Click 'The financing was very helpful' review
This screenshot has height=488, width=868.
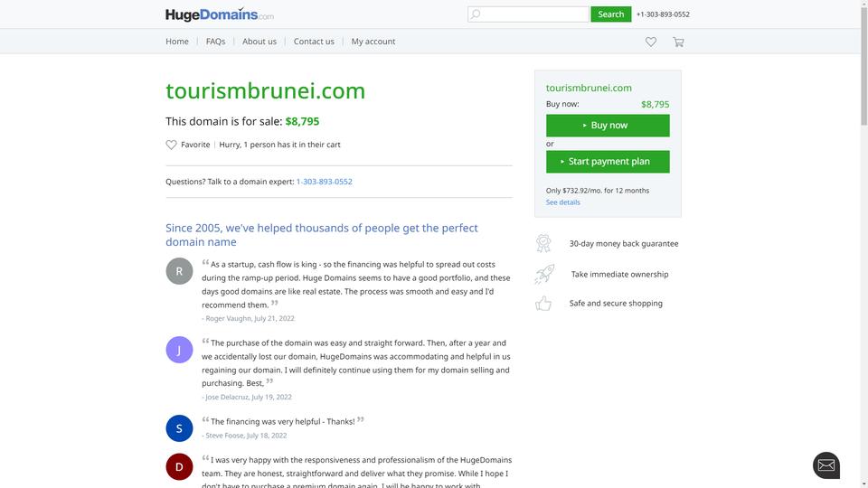coord(283,422)
